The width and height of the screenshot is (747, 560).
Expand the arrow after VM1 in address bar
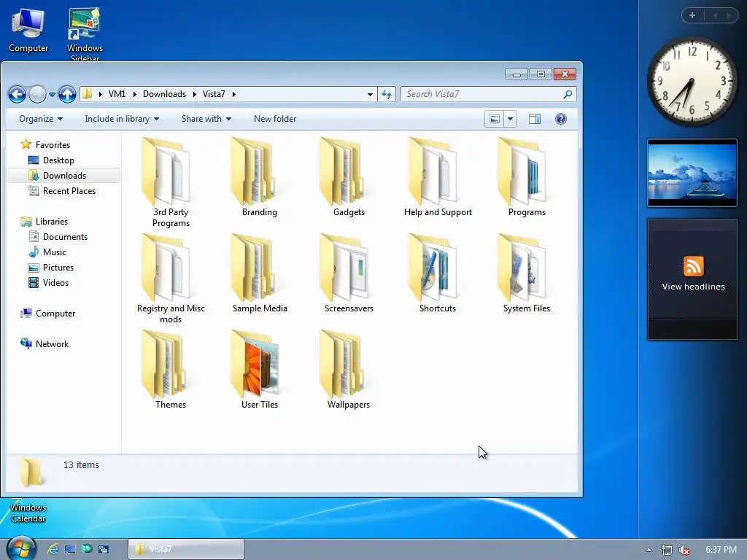point(135,94)
